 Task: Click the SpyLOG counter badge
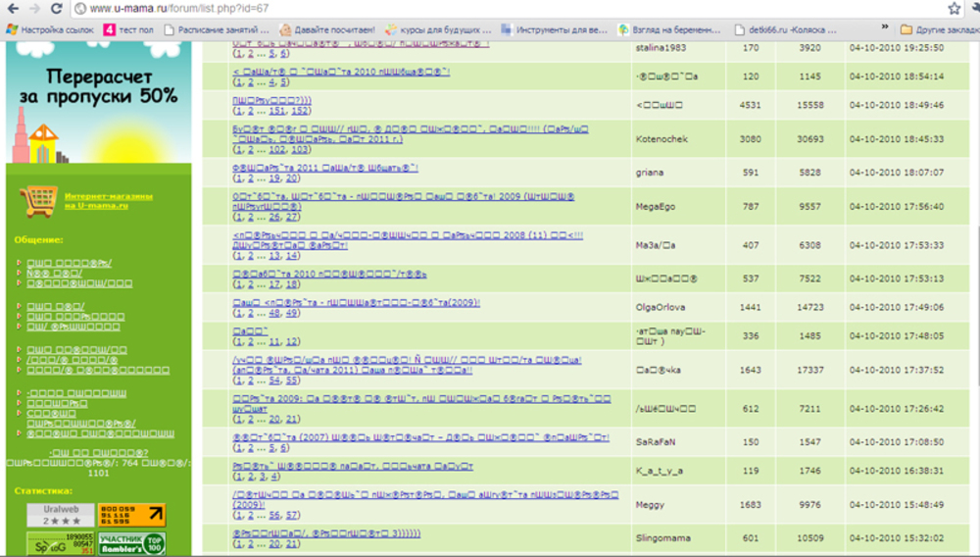click(x=60, y=543)
